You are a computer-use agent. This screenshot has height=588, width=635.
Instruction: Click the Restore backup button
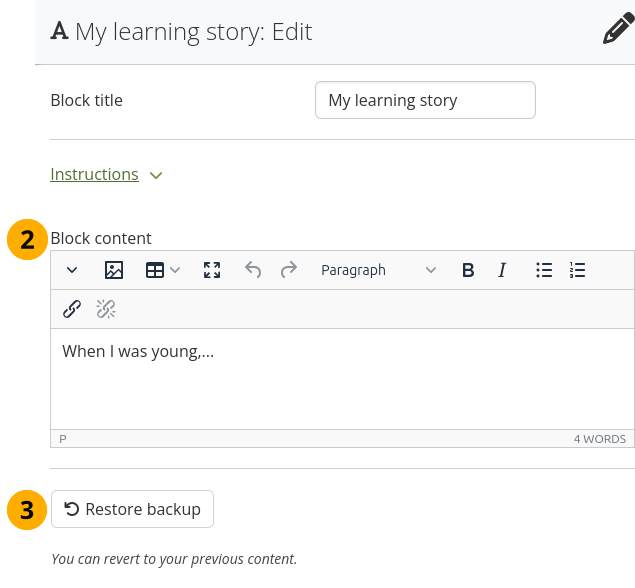[x=132, y=509]
